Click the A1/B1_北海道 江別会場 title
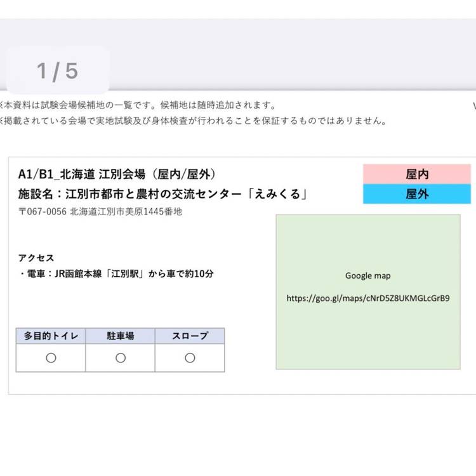Image resolution: width=476 pixels, height=476 pixels. click(x=117, y=175)
